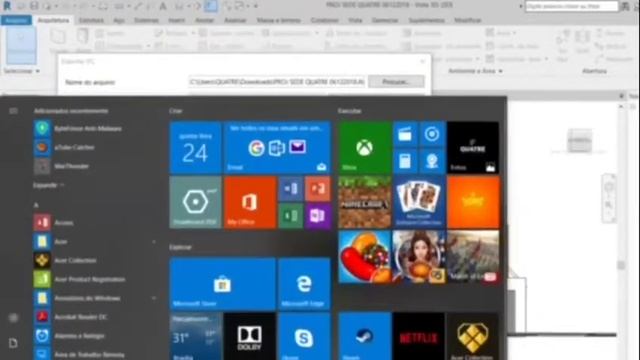Open the Arquivo tab in Revit
This screenshot has height=360, width=640.
(16, 20)
